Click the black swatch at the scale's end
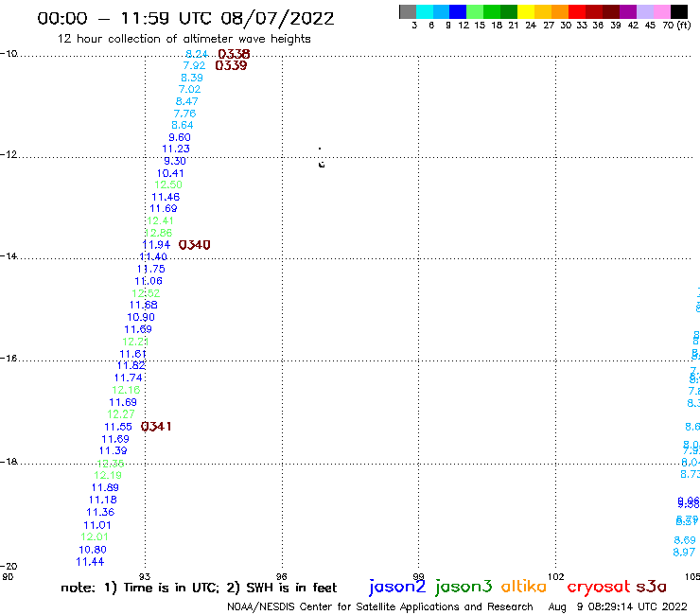Image resolution: width=700 pixels, height=615 pixels. point(678,11)
